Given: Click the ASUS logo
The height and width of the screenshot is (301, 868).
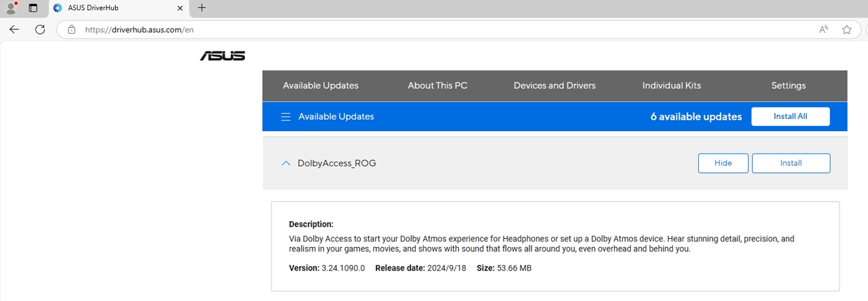Looking at the screenshot, I should [x=223, y=56].
